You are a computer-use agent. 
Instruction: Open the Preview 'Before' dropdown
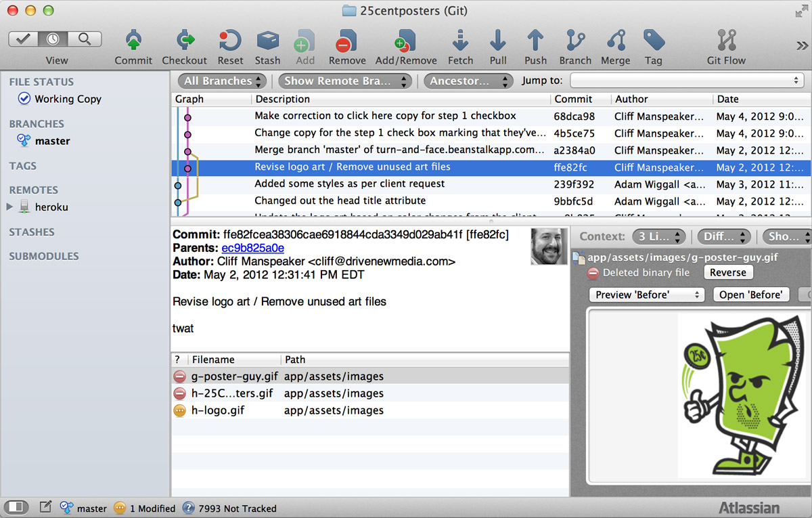click(646, 295)
